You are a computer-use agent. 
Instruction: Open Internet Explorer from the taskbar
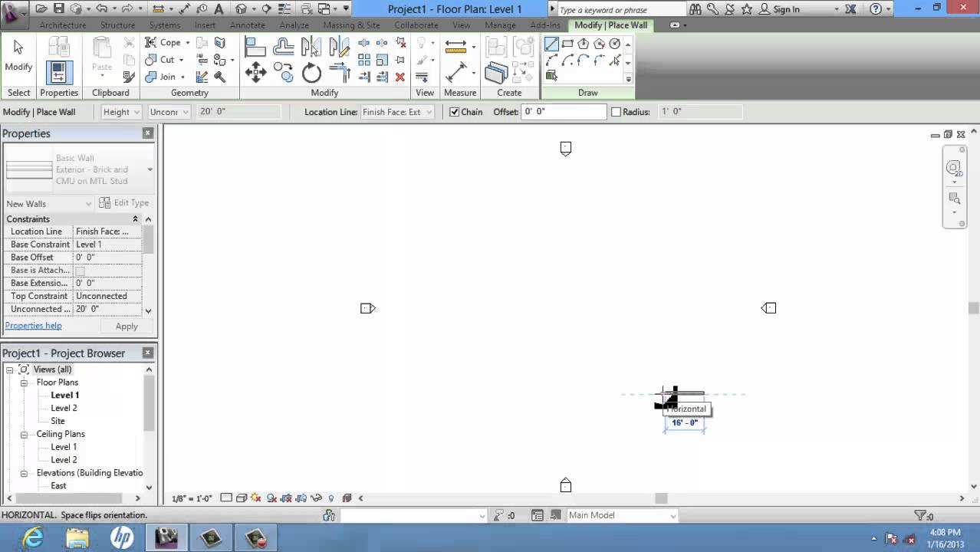point(33,538)
